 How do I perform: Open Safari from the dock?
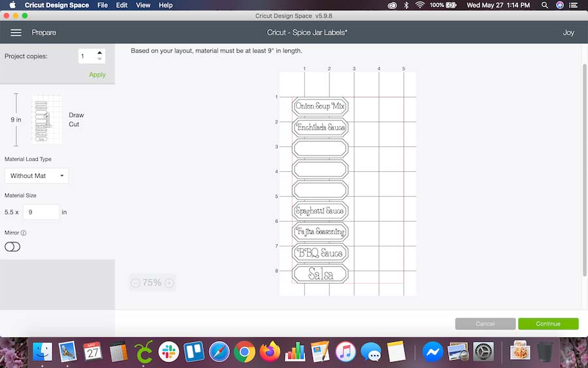pos(220,352)
